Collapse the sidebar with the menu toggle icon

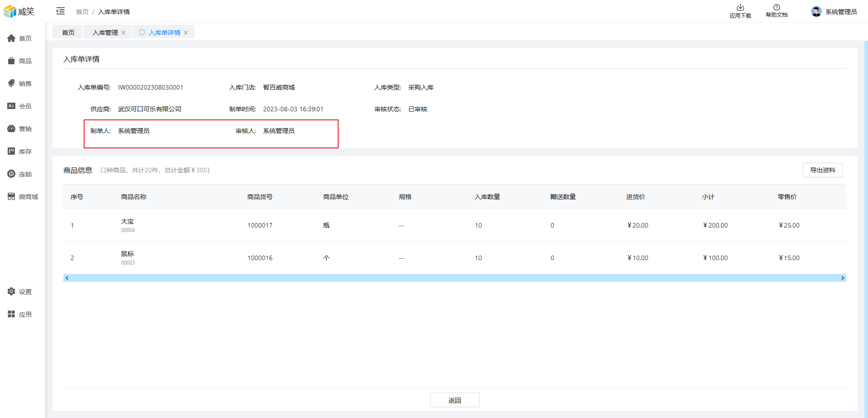61,11
